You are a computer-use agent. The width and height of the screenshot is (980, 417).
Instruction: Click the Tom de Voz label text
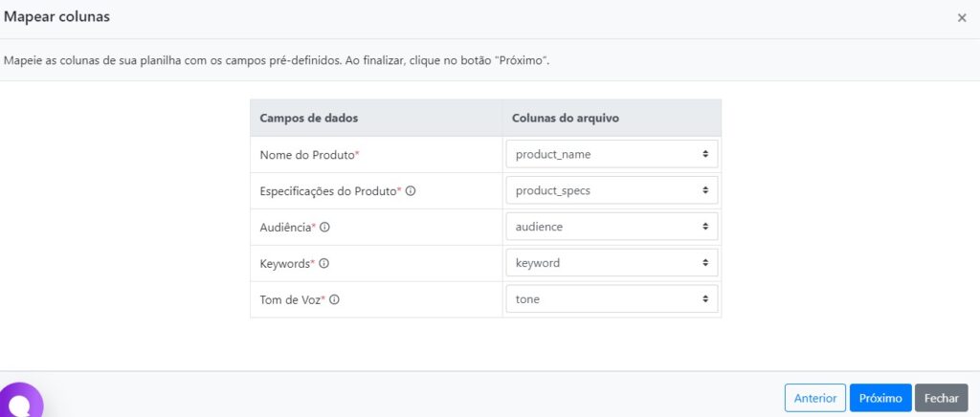click(x=292, y=299)
